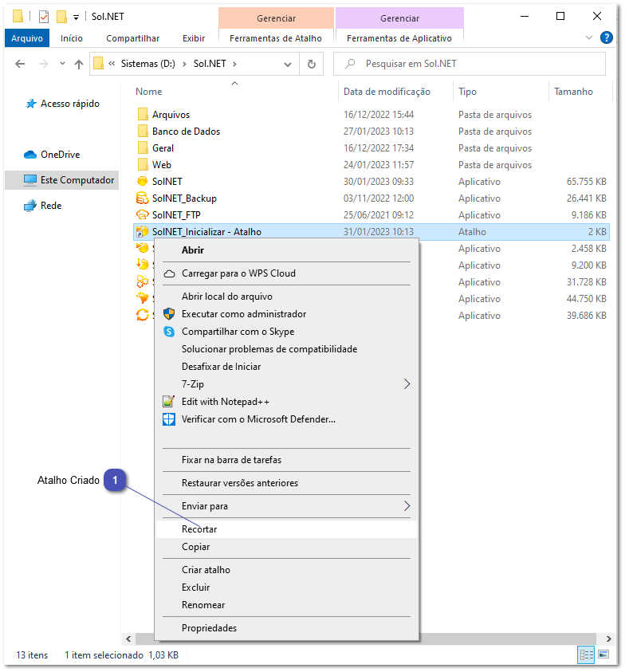The image size is (625, 672).
Task: Click the Rede network icon
Action: point(30,206)
